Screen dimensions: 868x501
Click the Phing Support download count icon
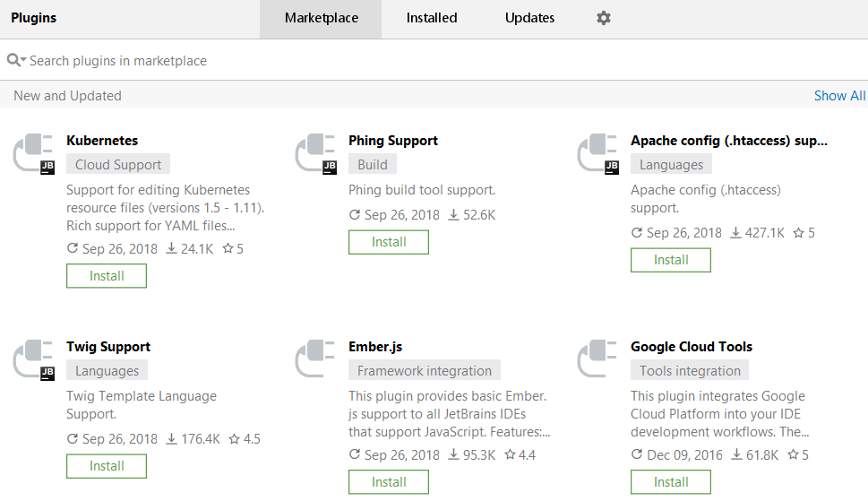coord(454,214)
